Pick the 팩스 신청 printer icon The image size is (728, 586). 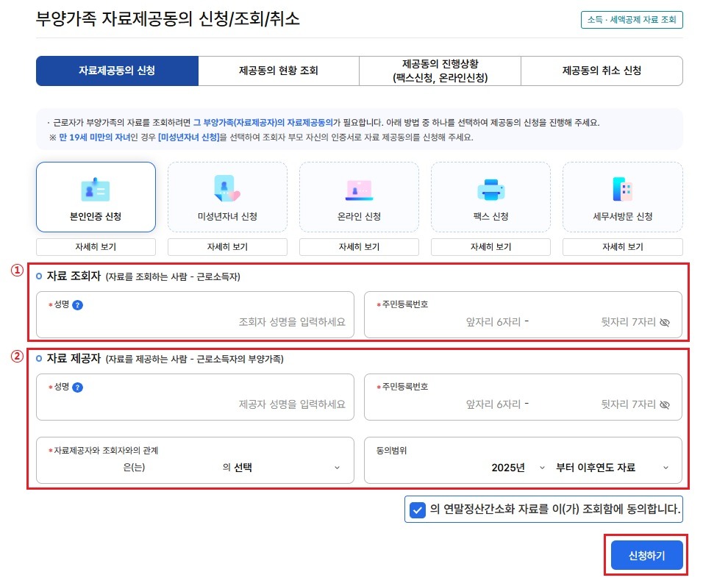tap(490, 190)
